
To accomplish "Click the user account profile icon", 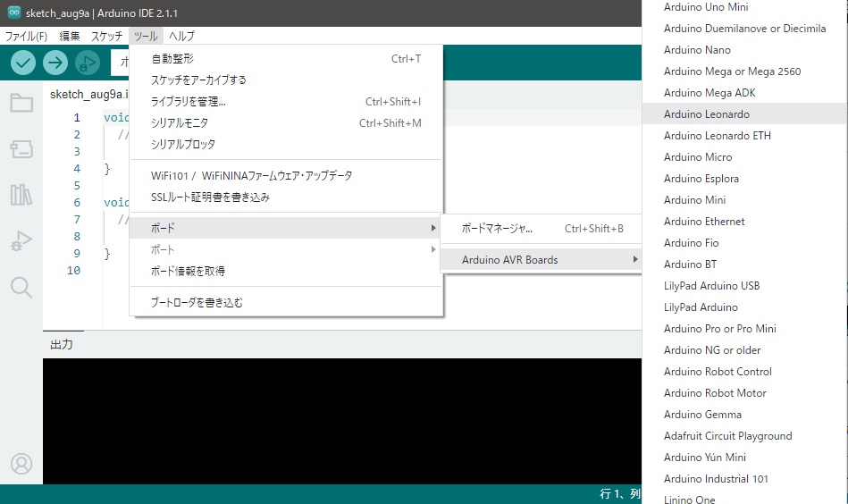I will [x=21, y=464].
